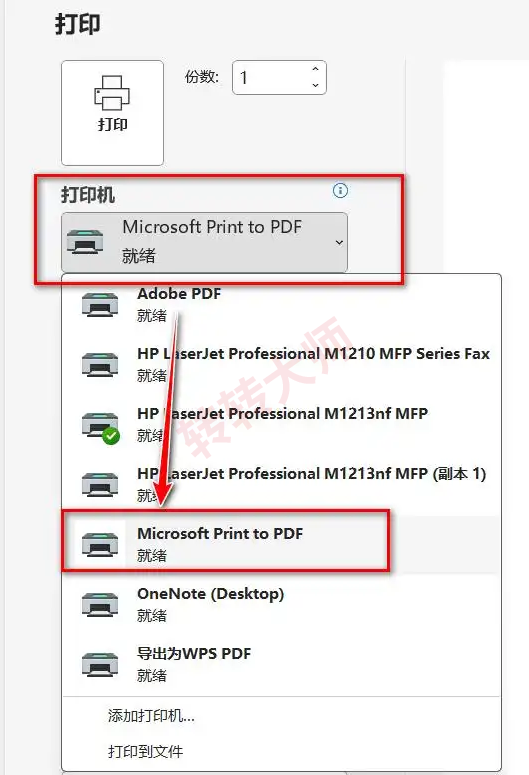Increase copies with the up arrow
The image size is (529, 775).
point(315,69)
